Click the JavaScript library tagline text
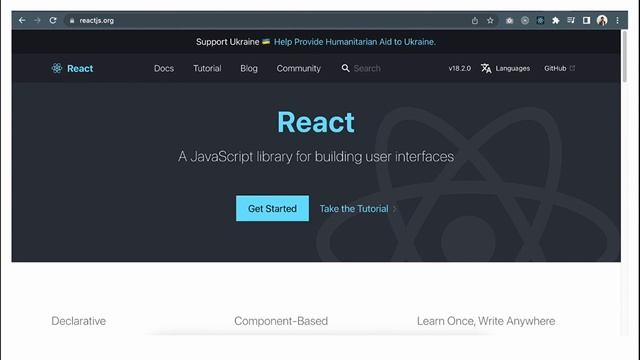 click(316, 156)
